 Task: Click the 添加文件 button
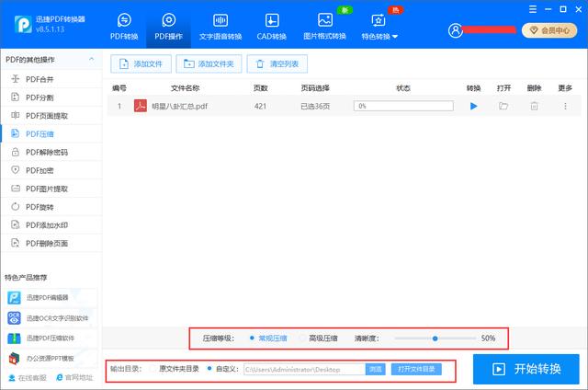[142, 63]
